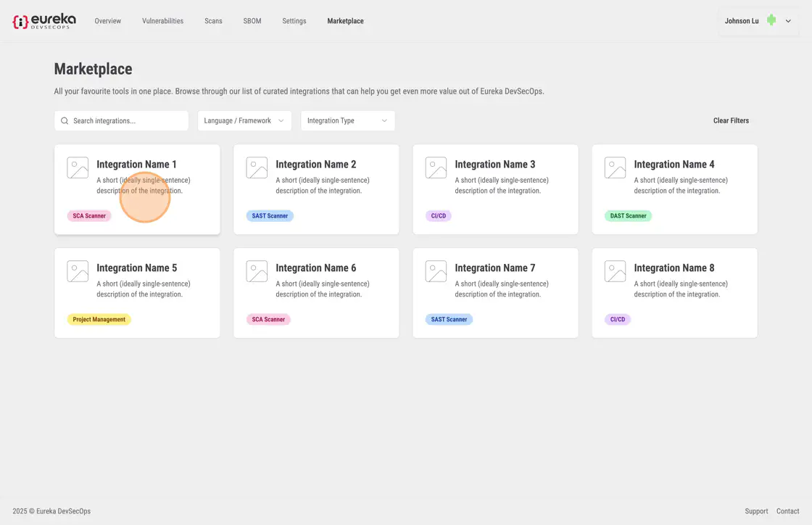Expand the Johnson Lu account menu chevron
This screenshot has height=525, width=812.
pyautogui.click(x=788, y=21)
